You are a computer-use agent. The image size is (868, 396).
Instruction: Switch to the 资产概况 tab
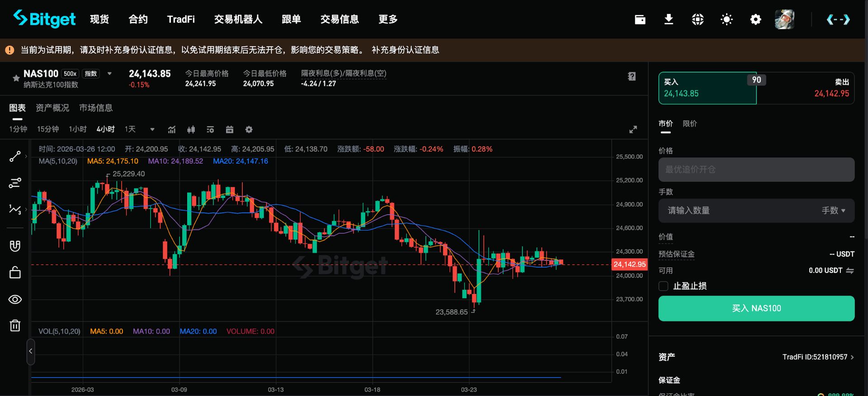coord(52,108)
